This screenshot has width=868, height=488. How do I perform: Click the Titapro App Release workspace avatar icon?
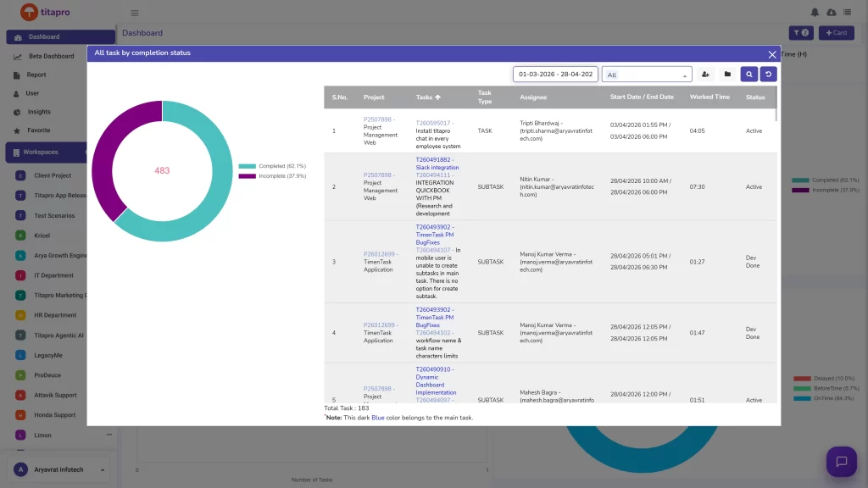tap(20, 196)
